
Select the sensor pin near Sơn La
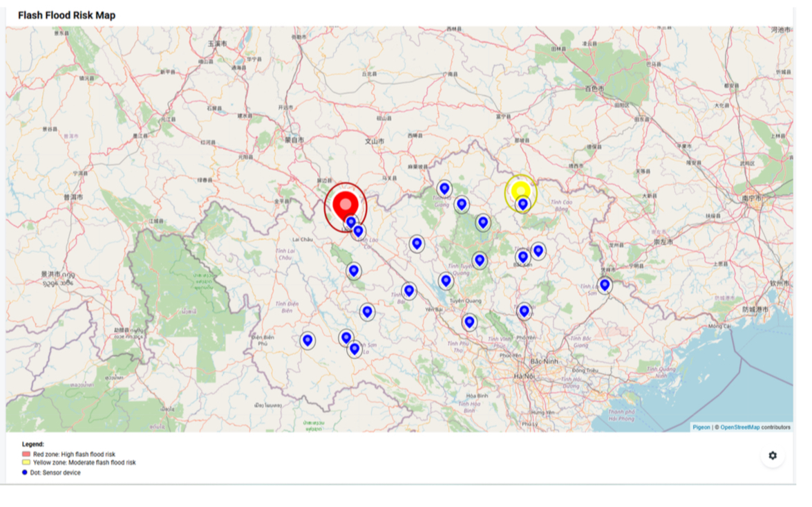coord(353,349)
